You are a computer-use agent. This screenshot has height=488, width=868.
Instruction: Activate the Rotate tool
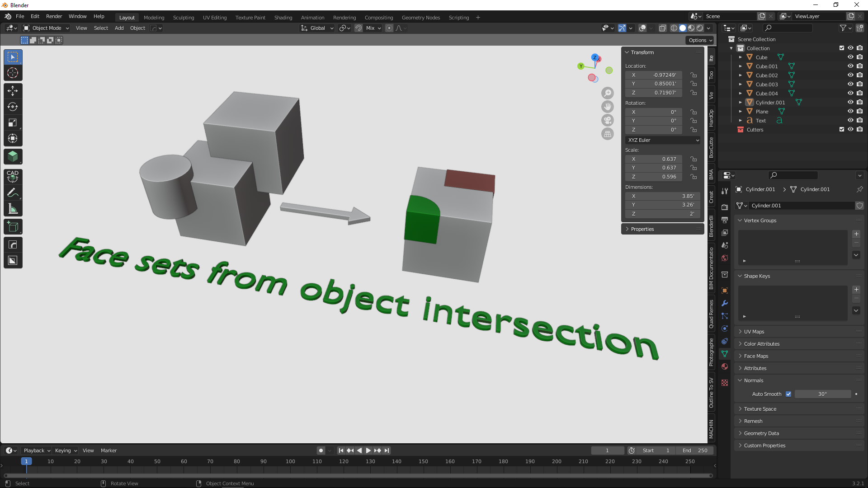tap(13, 107)
